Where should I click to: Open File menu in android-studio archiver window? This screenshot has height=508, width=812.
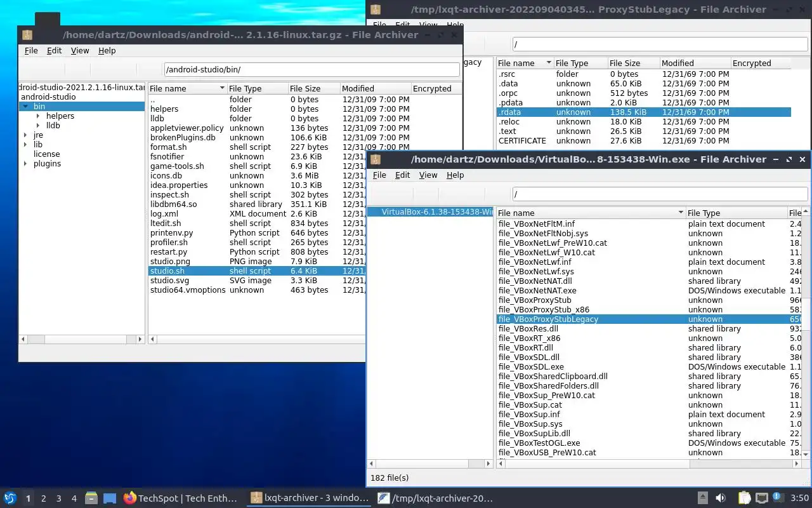pos(31,51)
